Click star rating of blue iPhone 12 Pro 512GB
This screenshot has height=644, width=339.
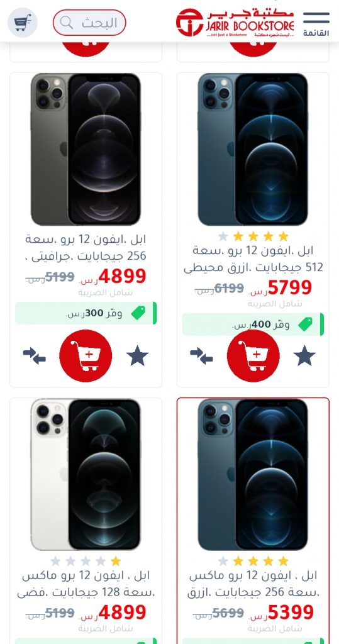(x=253, y=236)
